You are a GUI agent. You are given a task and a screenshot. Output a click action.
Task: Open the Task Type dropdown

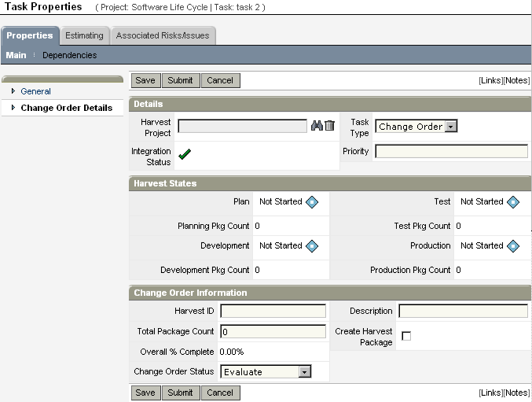pos(450,127)
